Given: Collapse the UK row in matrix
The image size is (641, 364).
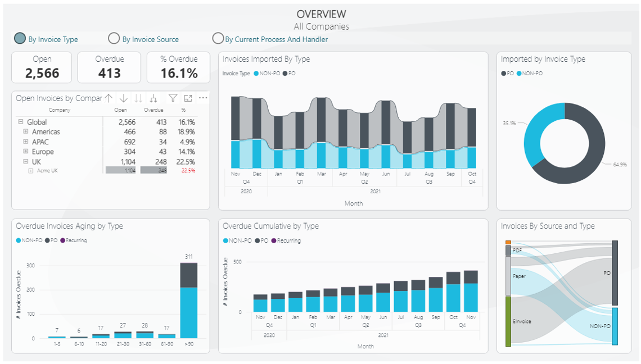Looking at the screenshot, I should 25,161.
